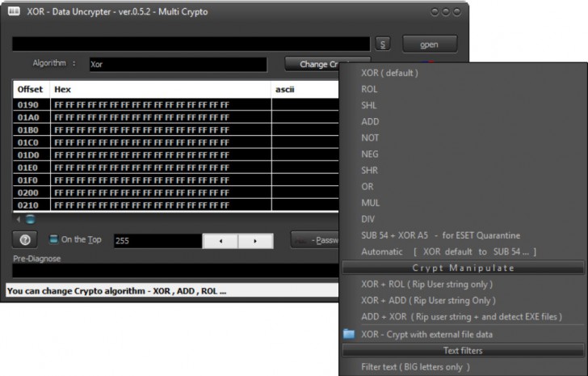
Task: Click the Hex column header
Action: [x=160, y=89]
